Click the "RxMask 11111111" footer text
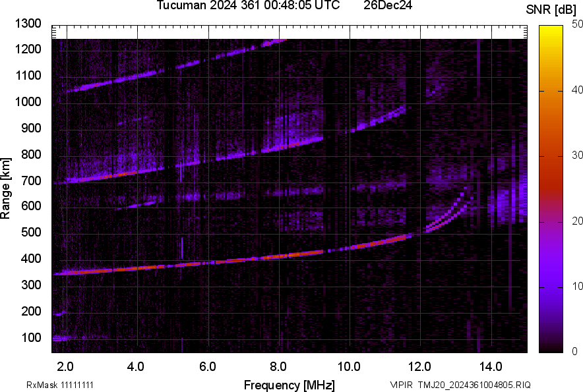The image size is (583, 392). pyautogui.click(x=60, y=385)
